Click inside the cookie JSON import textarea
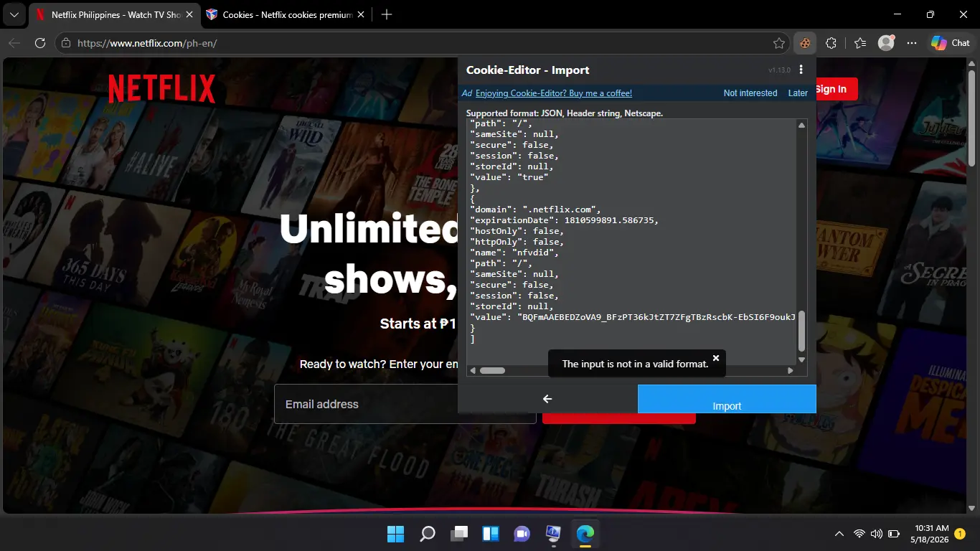Viewport: 980px width, 551px height. 631,241
